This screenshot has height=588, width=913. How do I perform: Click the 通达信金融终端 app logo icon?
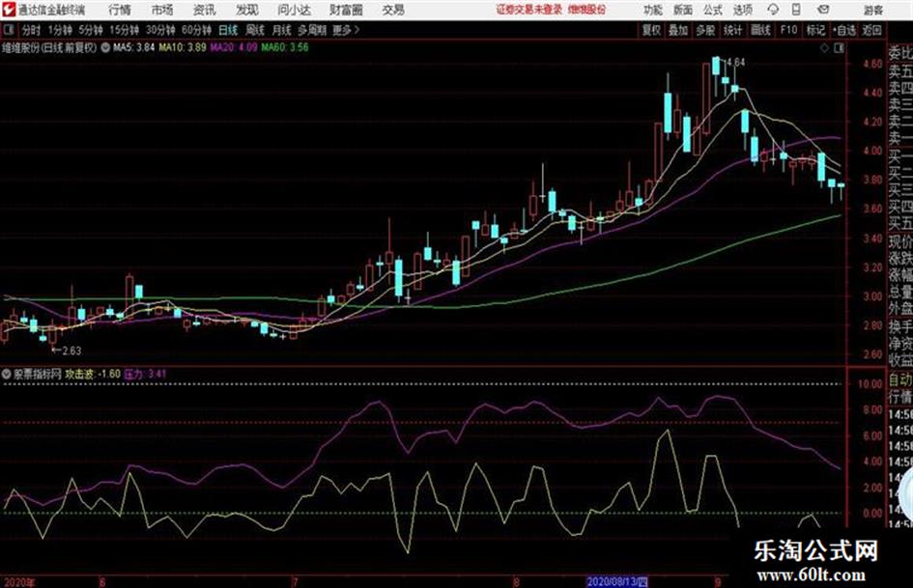click(9, 10)
